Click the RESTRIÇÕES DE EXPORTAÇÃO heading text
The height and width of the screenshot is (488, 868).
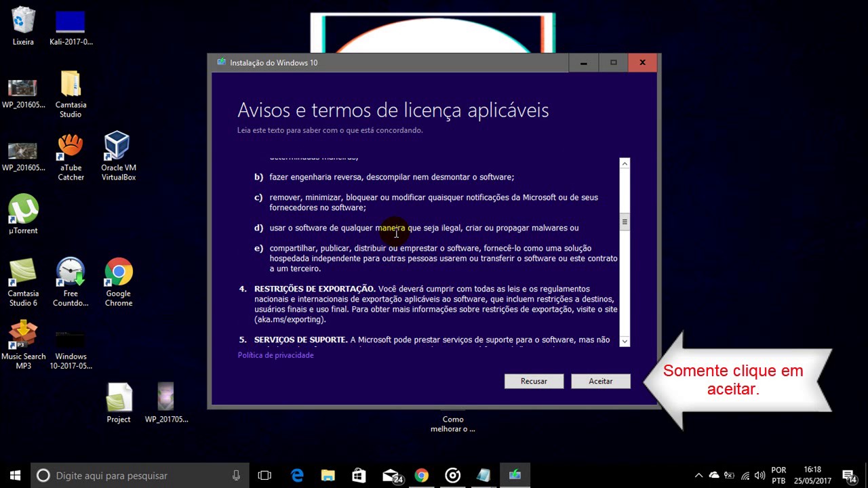315,289
